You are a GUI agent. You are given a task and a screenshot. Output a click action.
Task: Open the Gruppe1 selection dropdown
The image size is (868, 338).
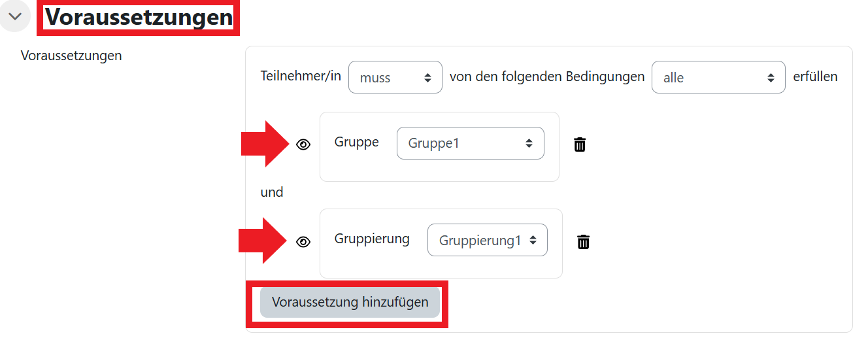pos(470,143)
